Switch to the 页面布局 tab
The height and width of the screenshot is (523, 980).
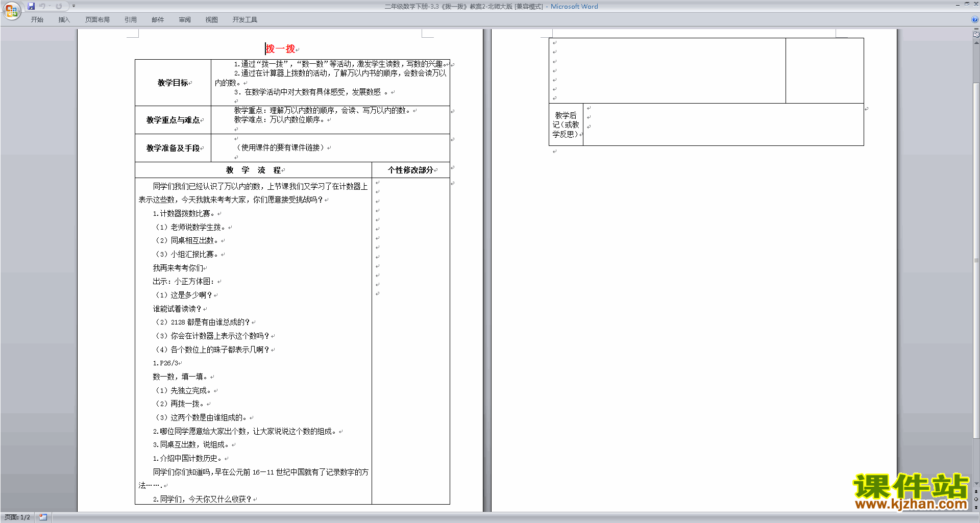click(x=97, y=20)
